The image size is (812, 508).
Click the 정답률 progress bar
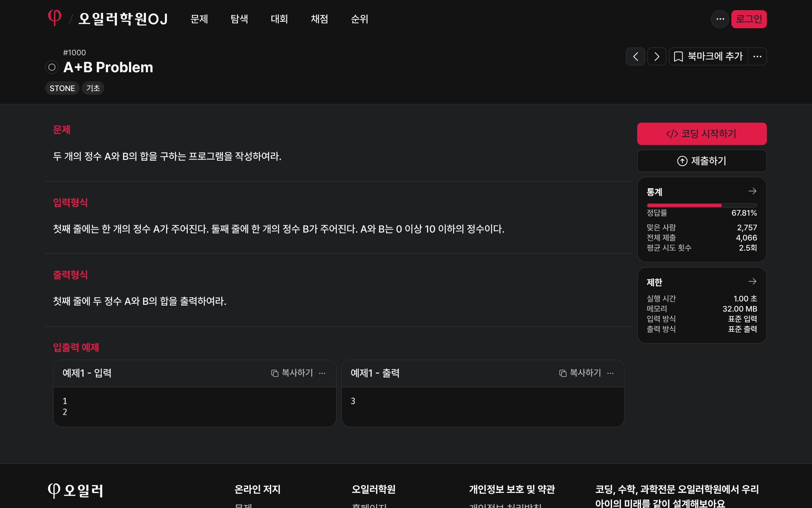tap(701, 205)
